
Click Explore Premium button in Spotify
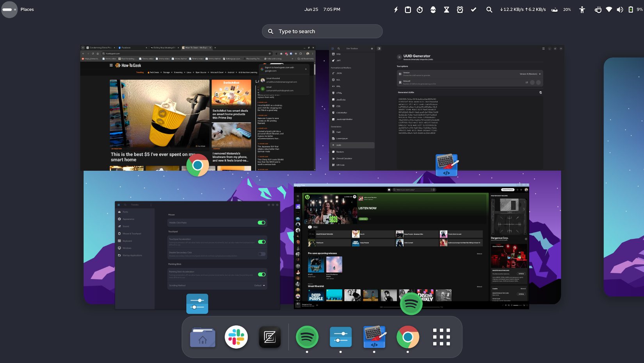(x=508, y=190)
